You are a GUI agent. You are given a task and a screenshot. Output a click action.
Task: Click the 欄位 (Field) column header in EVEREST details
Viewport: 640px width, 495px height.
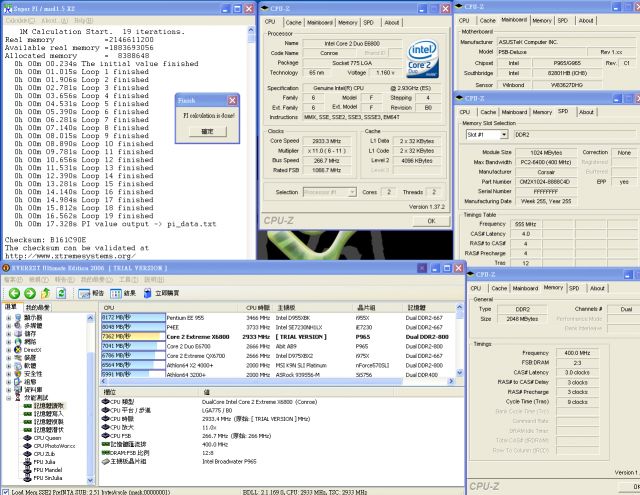pos(149,392)
